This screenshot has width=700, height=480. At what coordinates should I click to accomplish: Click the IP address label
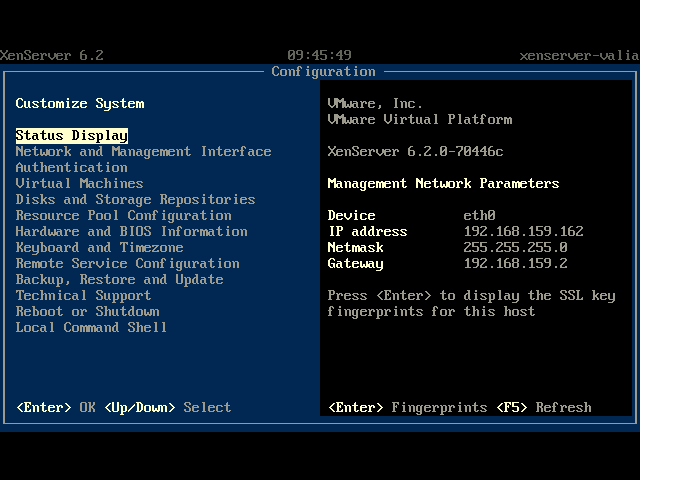pyautogui.click(x=367, y=231)
